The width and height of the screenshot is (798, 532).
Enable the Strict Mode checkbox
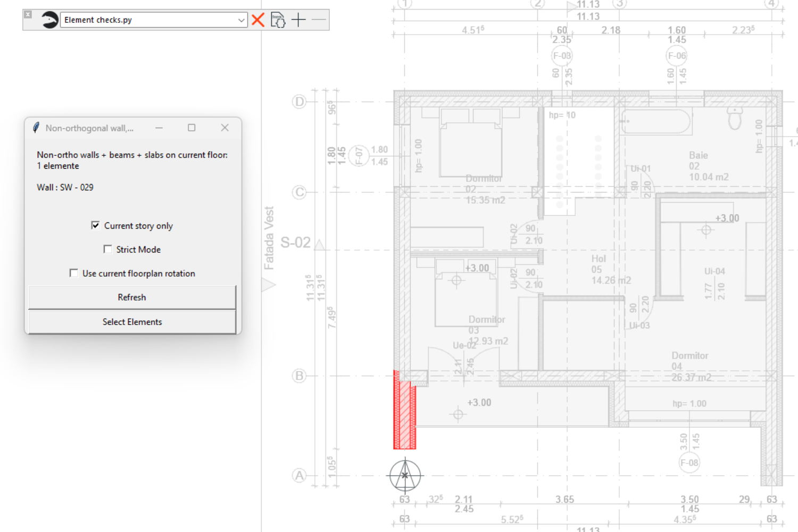107,250
